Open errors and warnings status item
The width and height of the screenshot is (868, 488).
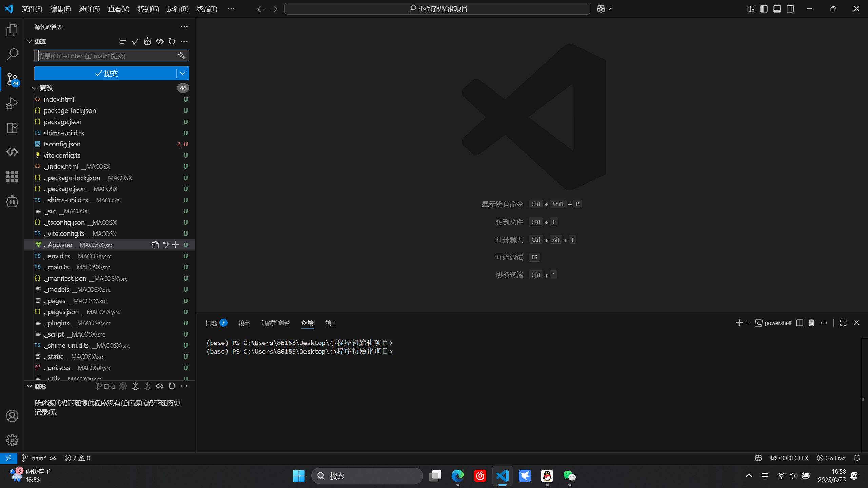(77, 458)
